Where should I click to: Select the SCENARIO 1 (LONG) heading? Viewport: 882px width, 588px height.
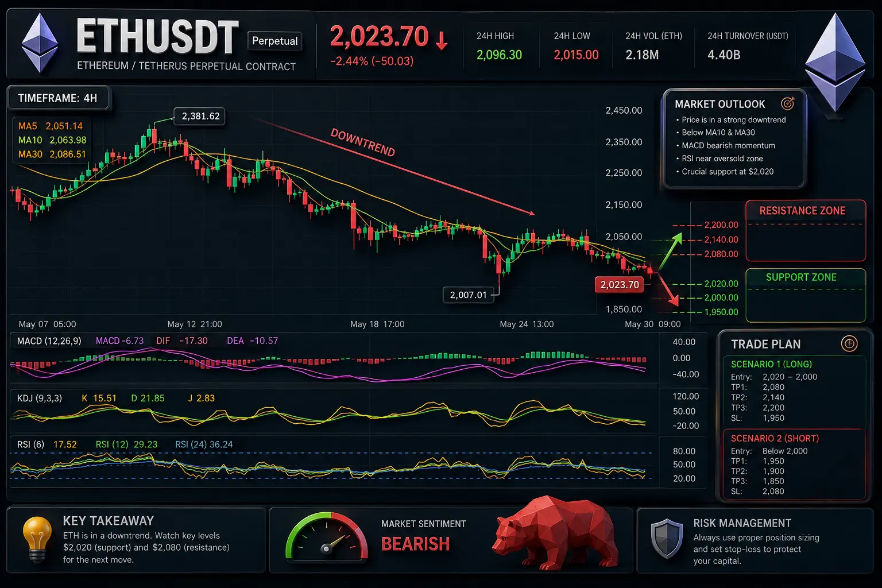pyautogui.click(x=771, y=364)
